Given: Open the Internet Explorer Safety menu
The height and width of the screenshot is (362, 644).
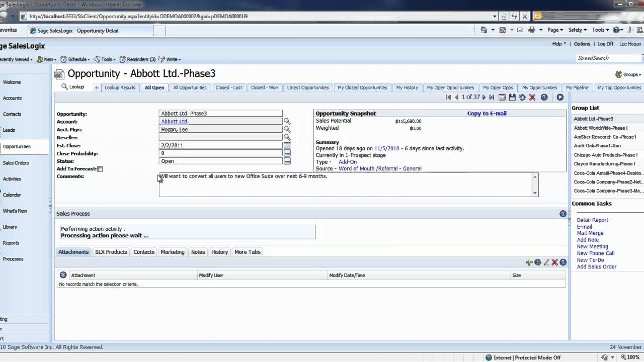Looking at the screenshot, I should [x=577, y=30].
